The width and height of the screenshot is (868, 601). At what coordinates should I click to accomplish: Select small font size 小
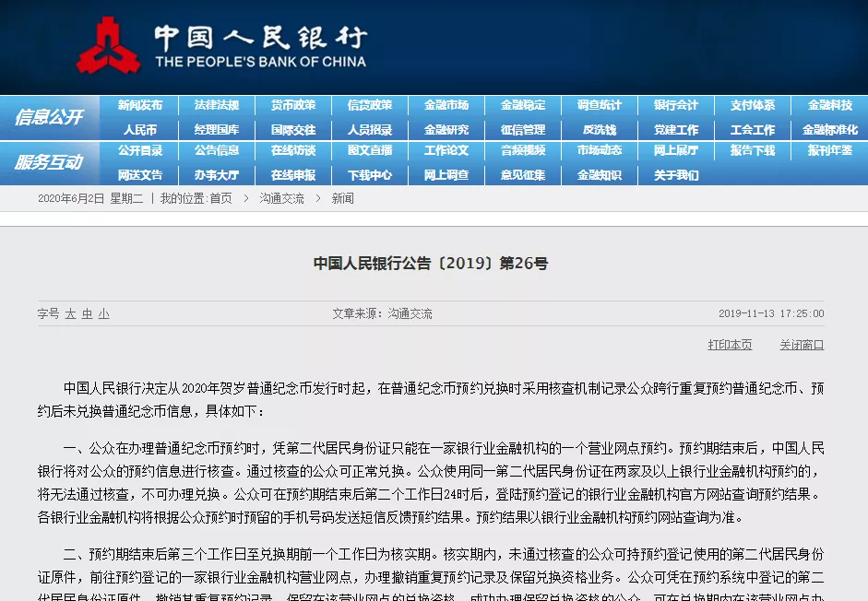(101, 313)
